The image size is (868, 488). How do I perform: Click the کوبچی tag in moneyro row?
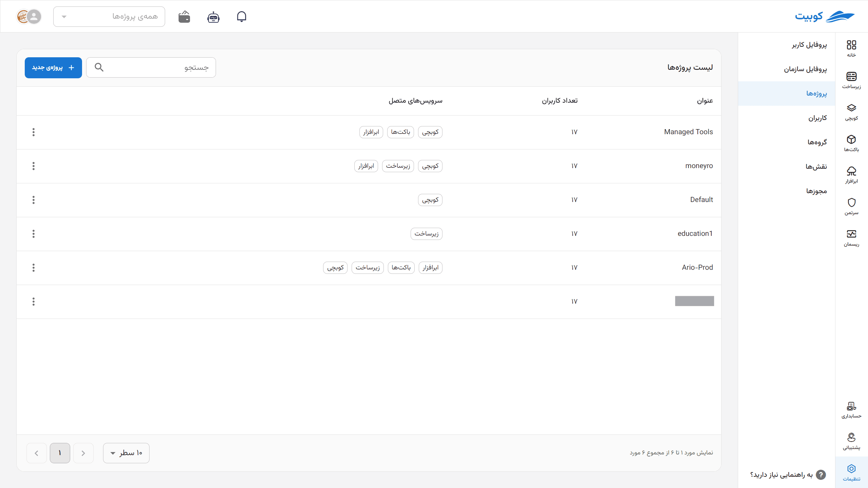tap(430, 166)
